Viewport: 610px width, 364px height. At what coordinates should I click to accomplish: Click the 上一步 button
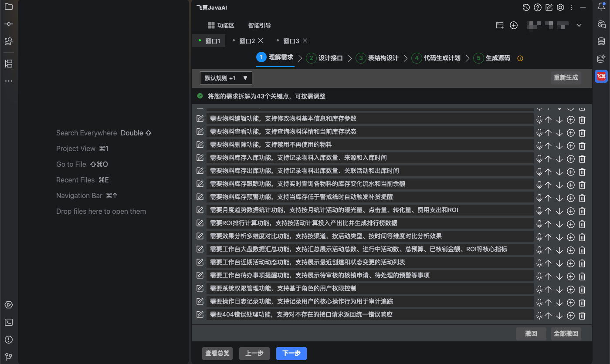click(x=254, y=354)
